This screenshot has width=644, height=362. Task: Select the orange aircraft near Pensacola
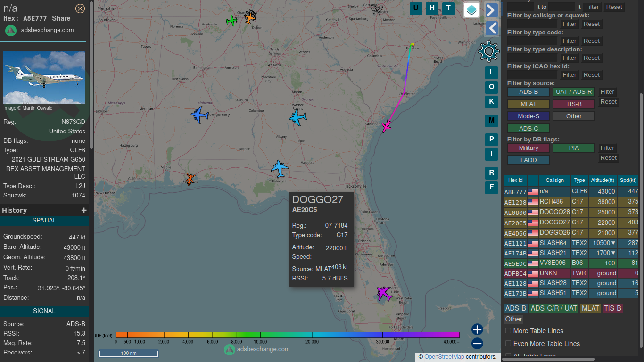point(190,179)
